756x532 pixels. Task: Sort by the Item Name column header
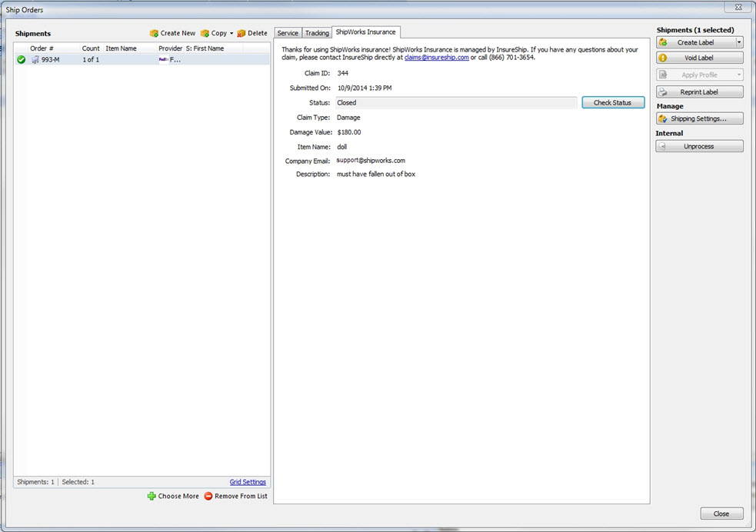[121, 48]
